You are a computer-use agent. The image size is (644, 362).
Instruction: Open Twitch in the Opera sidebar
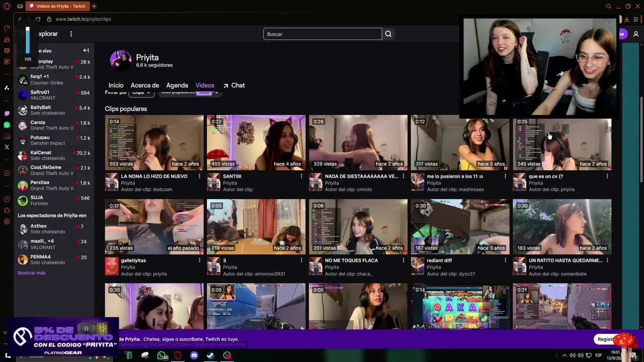click(x=7, y=114)
